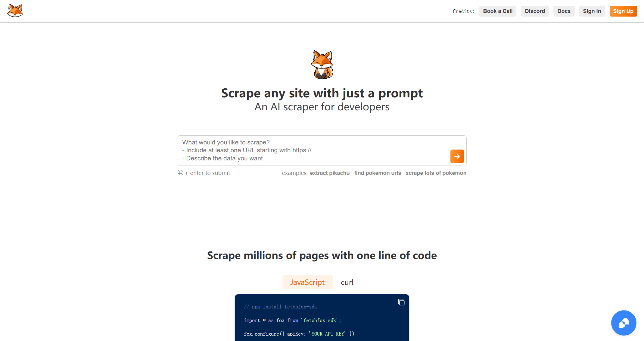Click the orange Sign Up button
644x341 pixels.
(623, 11)
